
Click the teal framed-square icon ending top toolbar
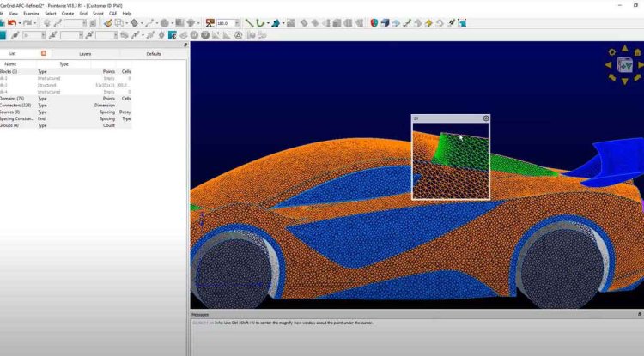tap(462, 23)
